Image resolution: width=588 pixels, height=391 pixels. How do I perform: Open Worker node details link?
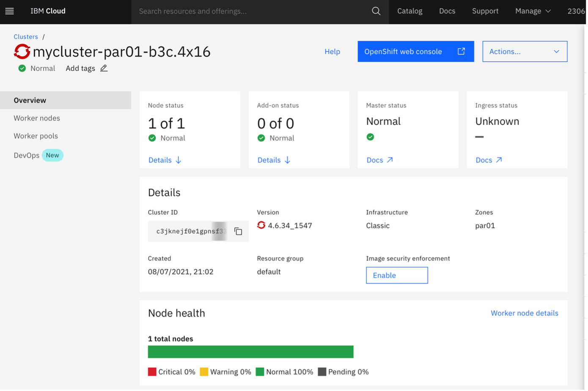pyautogui.click(x=524, y=313)
